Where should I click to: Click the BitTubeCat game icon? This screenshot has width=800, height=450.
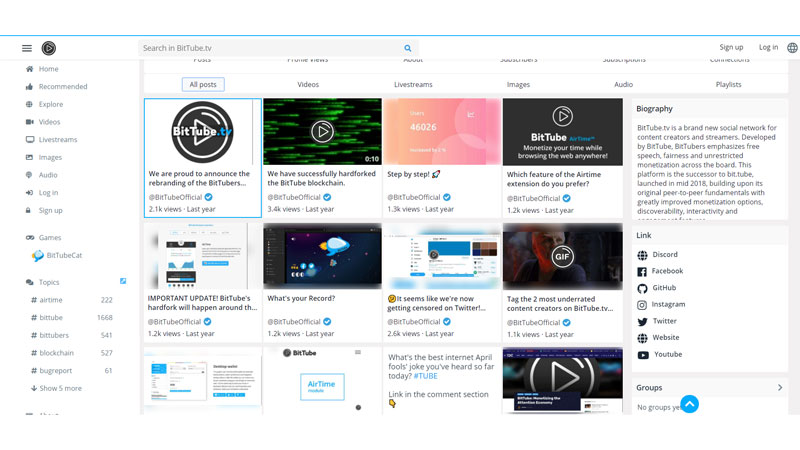pyautogui.click(x=38, y=256)
